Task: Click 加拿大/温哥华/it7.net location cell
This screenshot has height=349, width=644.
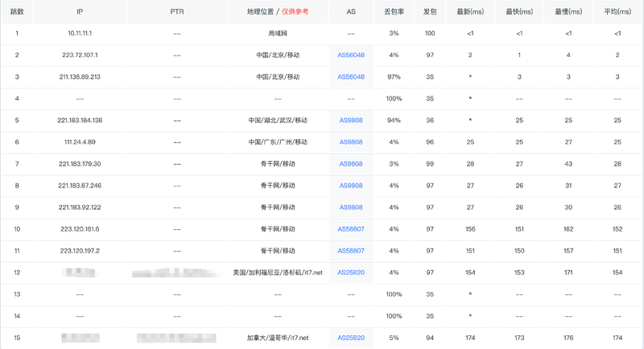Action: click(x=278, y=338)
